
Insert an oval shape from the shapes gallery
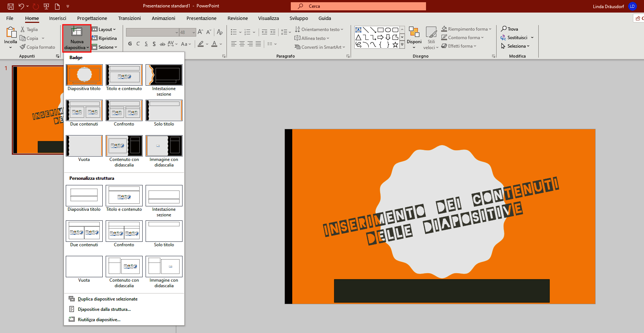[388, 30]
